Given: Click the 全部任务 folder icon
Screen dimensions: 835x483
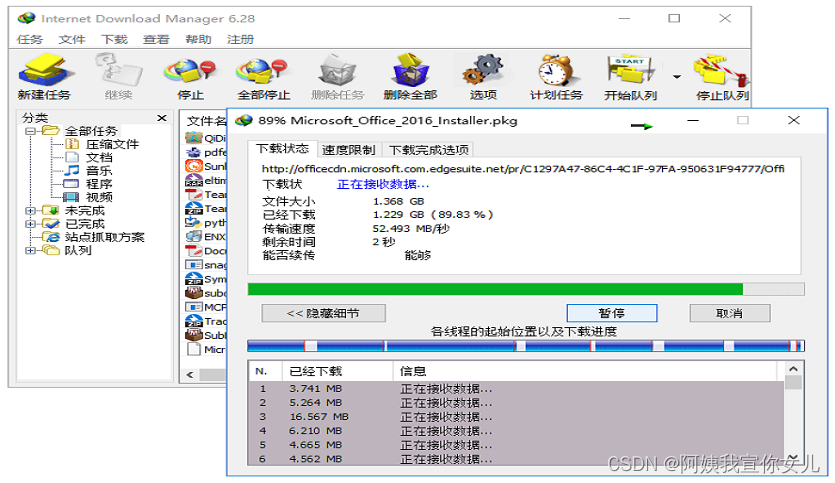Looking at the screenshot, I should coord(51,130).
